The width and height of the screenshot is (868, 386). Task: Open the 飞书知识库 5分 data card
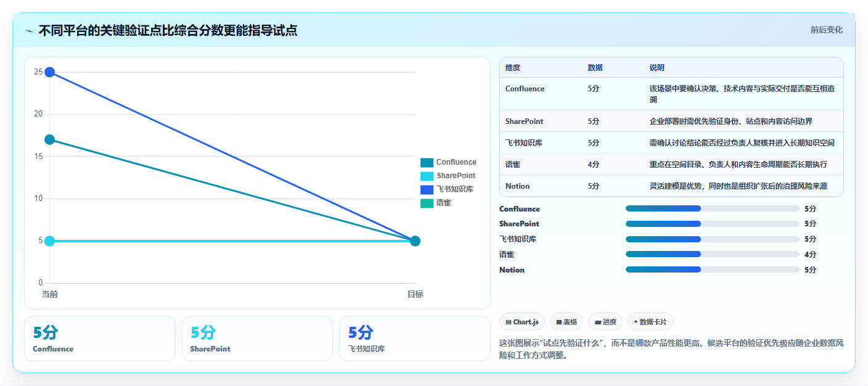[415, 339]
